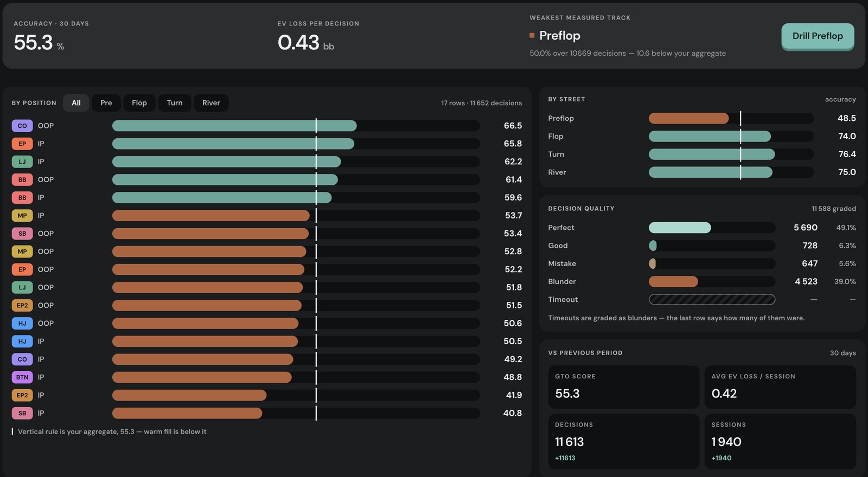The width and height of the screenshot is (868, 477).
Task: Open the Flop filter tab by position
Action: 139,103
